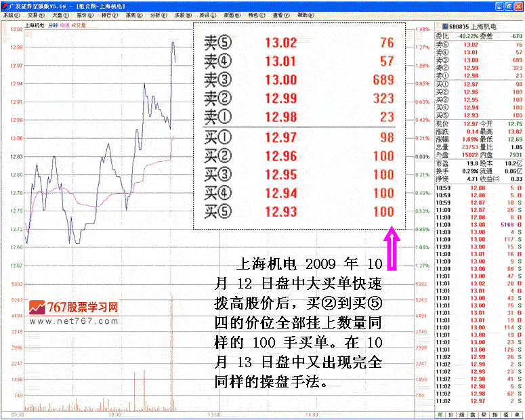Click the 767股票学习网 logo icon

click(x=37, y=308)
